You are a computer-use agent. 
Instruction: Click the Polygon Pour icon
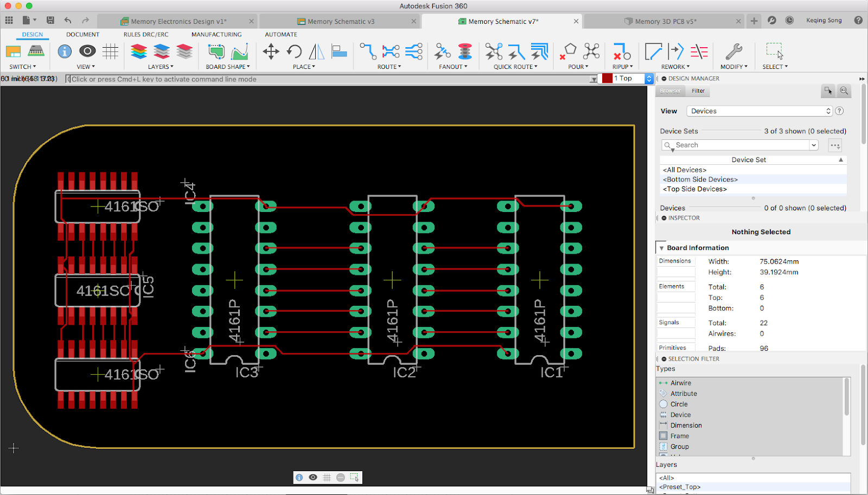click(x=569, y=52)
